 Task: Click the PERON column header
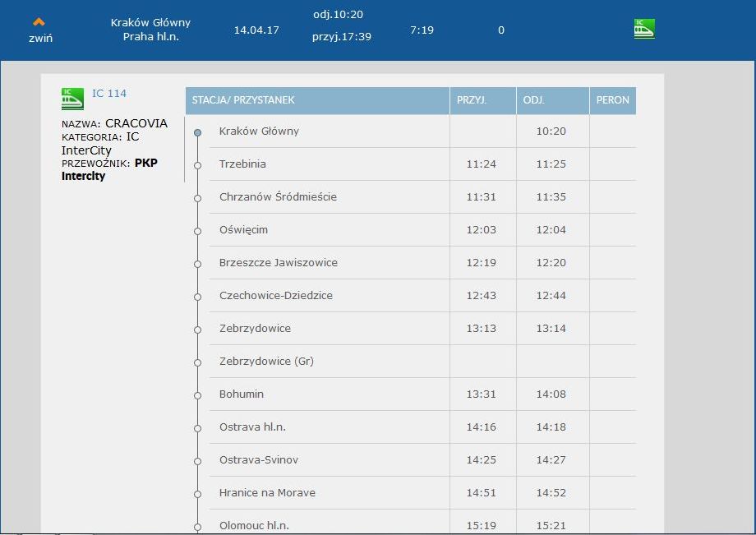coord(612,99)
